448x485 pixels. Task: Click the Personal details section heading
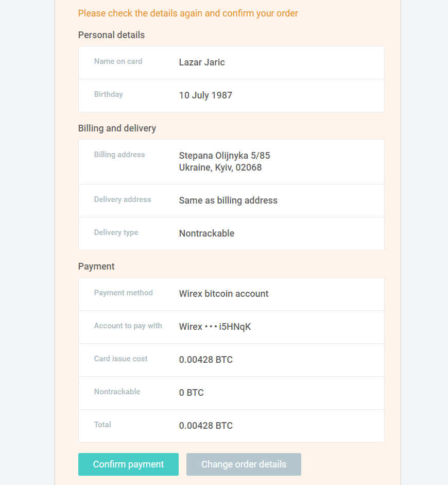pyautogui.click(x=111, y=35)
